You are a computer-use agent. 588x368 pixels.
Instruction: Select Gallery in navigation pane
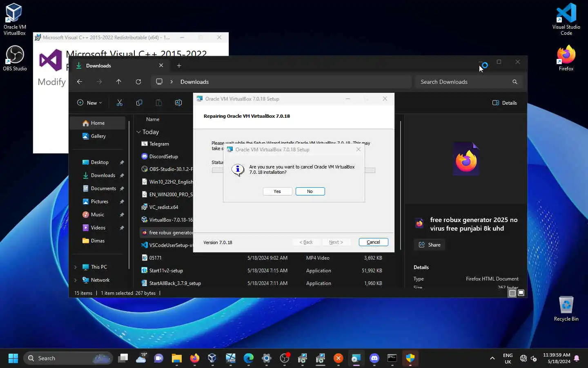98,136
